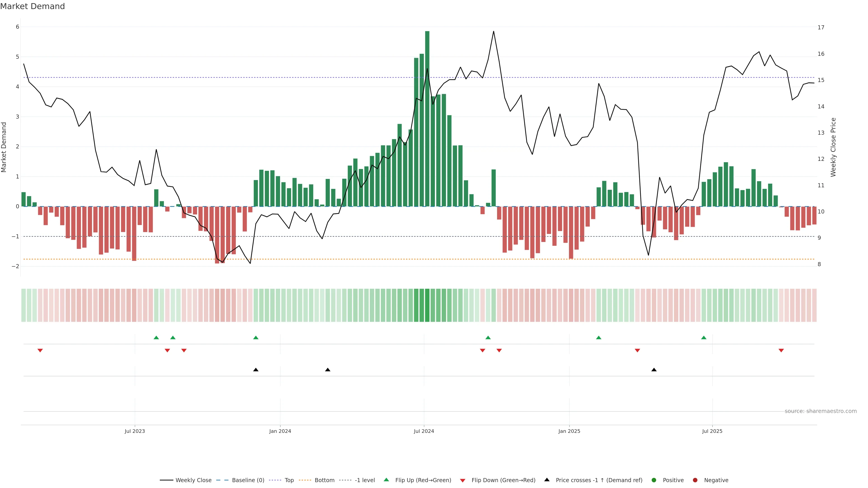Click the dark red Negative circle legend icon
The width and height of the screenshot is (868, 488).
695,480
